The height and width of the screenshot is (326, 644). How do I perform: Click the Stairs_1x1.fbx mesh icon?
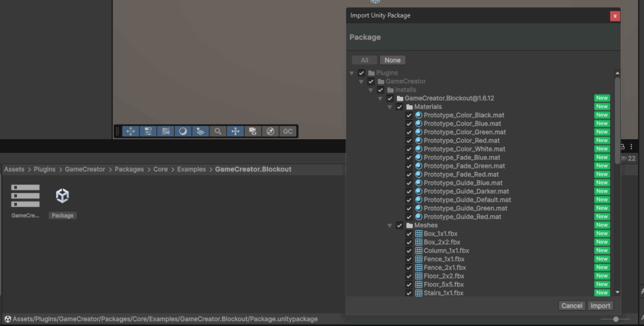(418, 293)
